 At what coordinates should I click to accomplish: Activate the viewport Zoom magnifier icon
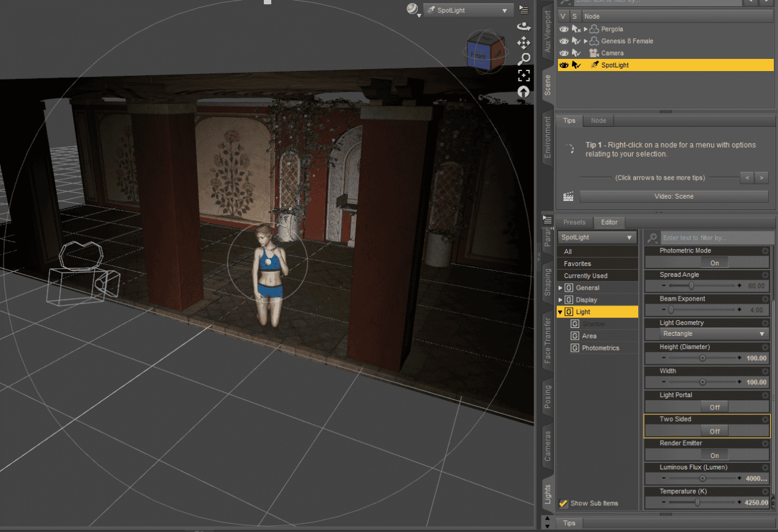tap(523, 59)
